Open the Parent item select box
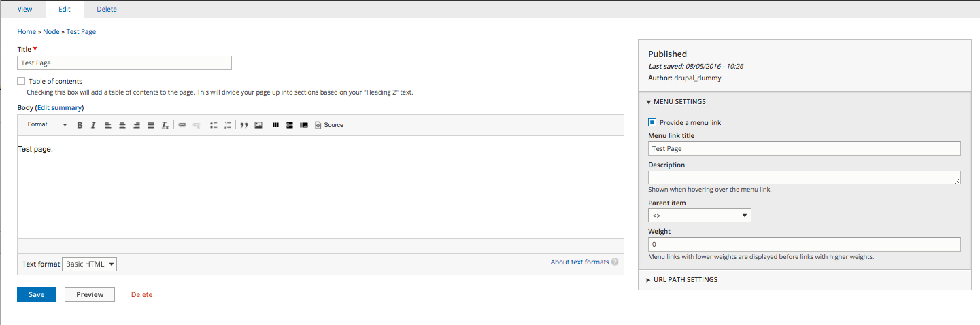 pyautogui.click(x=699, y=216)
